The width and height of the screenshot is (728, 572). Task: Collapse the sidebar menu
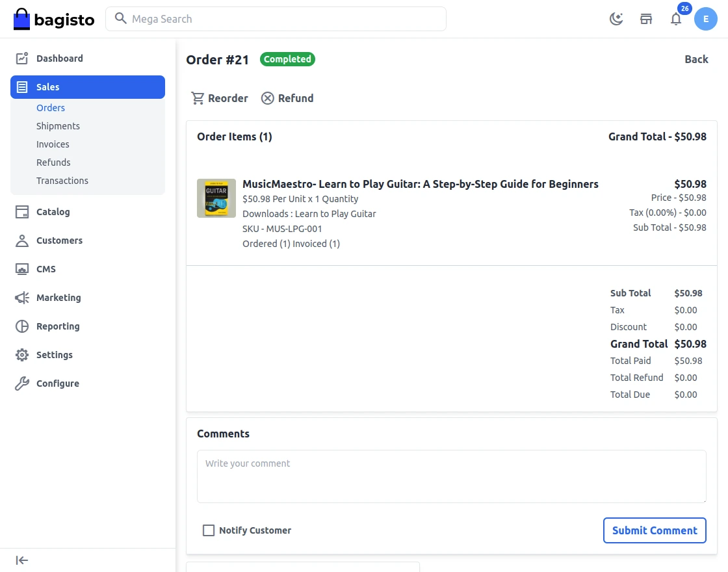(22, 560)
